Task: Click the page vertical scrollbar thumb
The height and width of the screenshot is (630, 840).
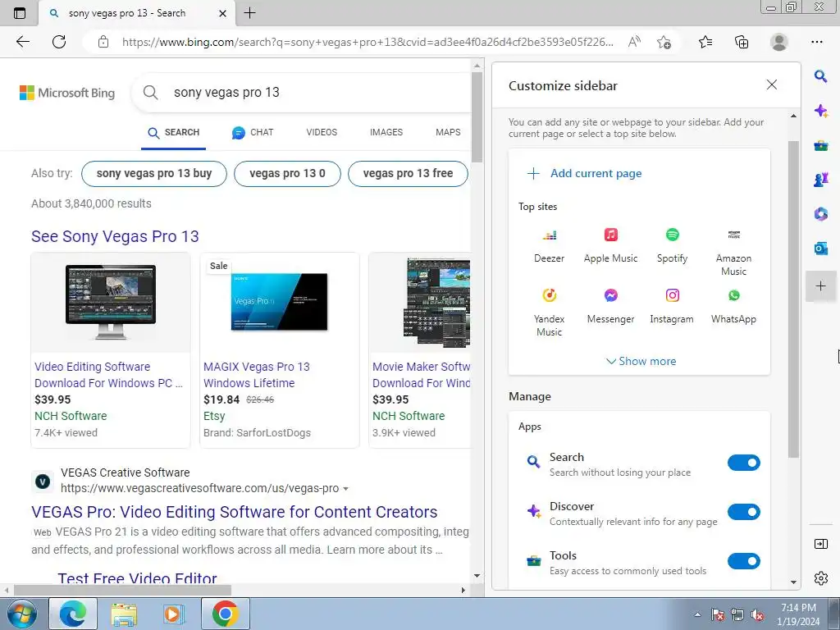Action: pyautogui.click(x=477, y=116)
